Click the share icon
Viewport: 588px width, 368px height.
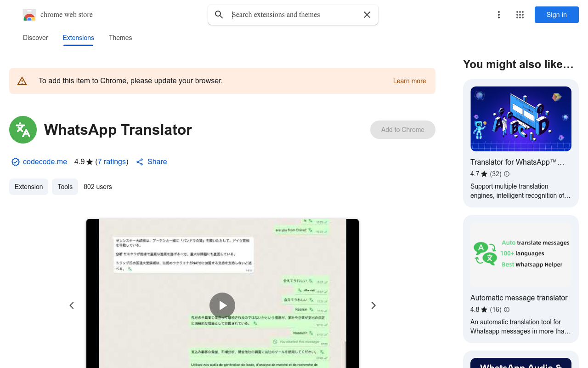(x=140, y=162)
